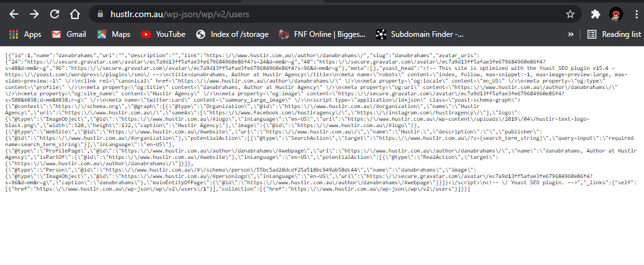The height and width of the screenshot is (265, 644).
Task: Open the YouTube bookmark
Action: [163, 34]
